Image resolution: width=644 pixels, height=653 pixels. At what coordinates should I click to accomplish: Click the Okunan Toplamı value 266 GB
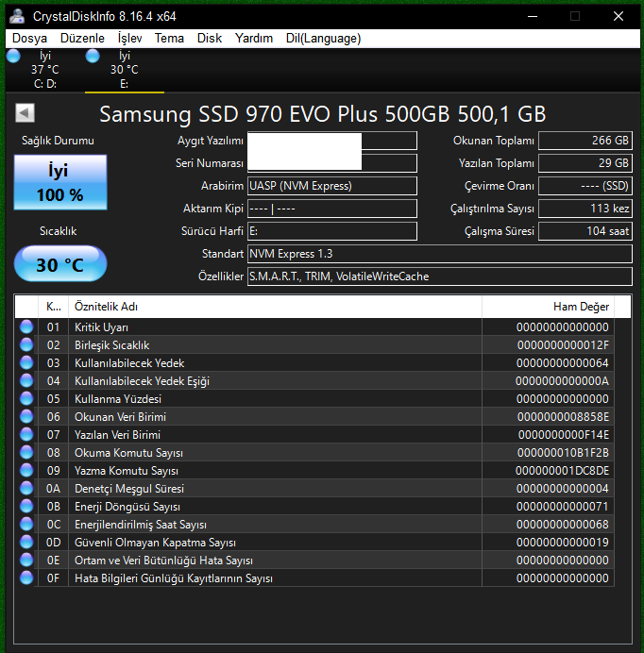click(585, 141)
